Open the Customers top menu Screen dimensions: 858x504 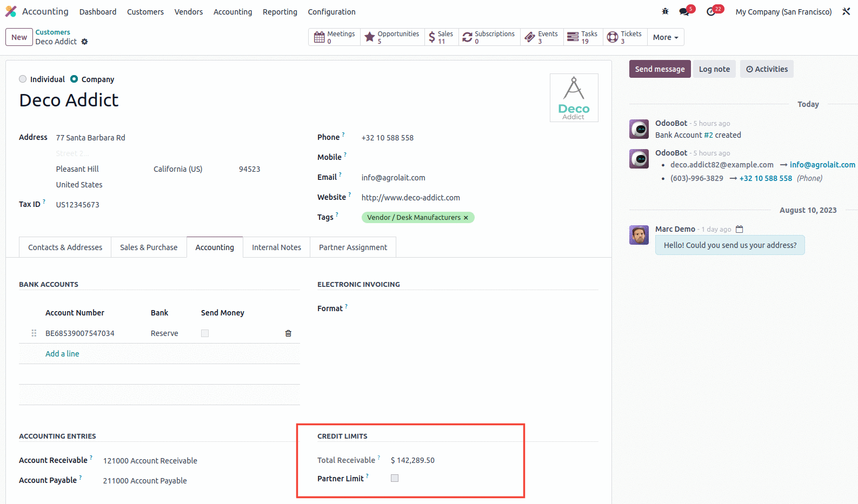[145, 12]
